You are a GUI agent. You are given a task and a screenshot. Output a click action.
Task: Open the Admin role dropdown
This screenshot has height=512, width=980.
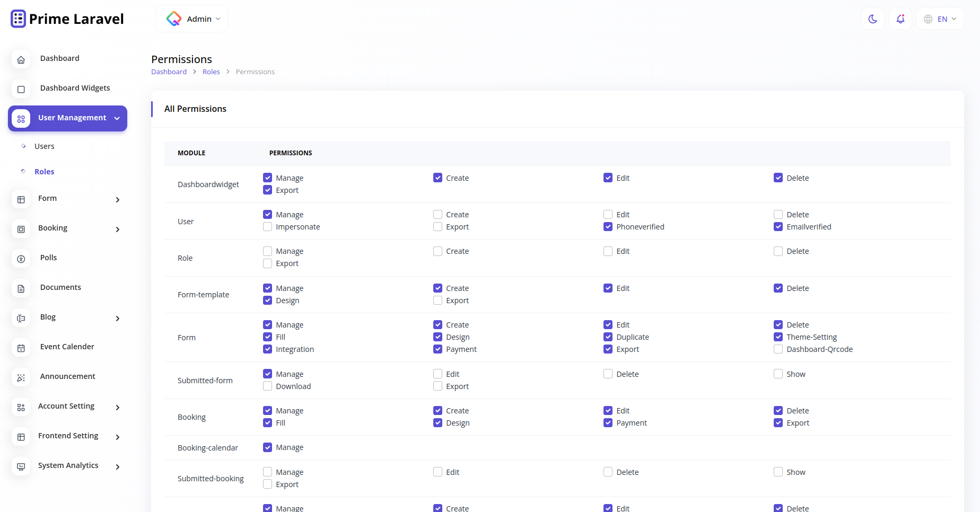[191, 18]
